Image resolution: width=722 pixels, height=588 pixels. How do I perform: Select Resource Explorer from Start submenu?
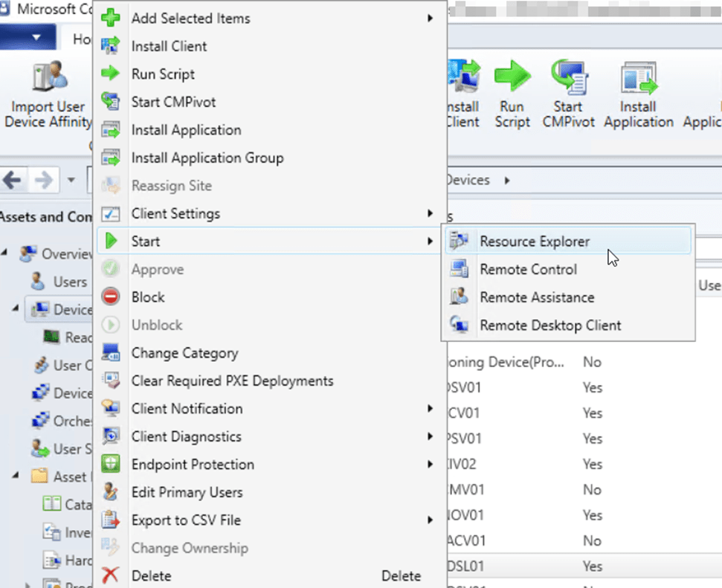click(x=534, y=242)
